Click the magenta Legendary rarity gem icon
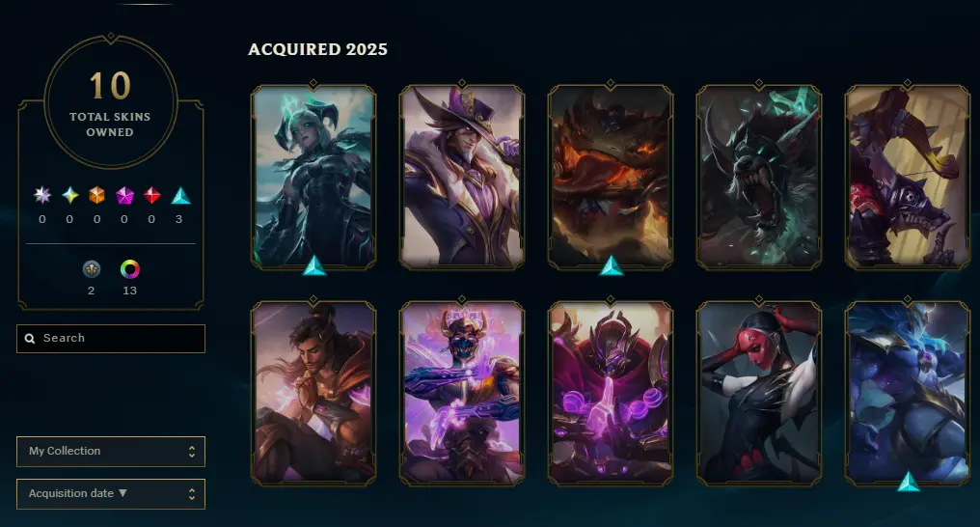 click(x=124, y=195)
